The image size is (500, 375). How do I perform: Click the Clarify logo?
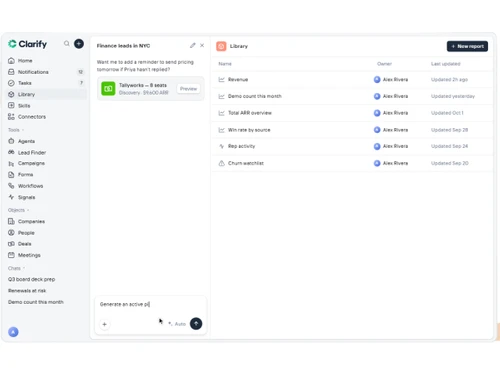[27, 44]
